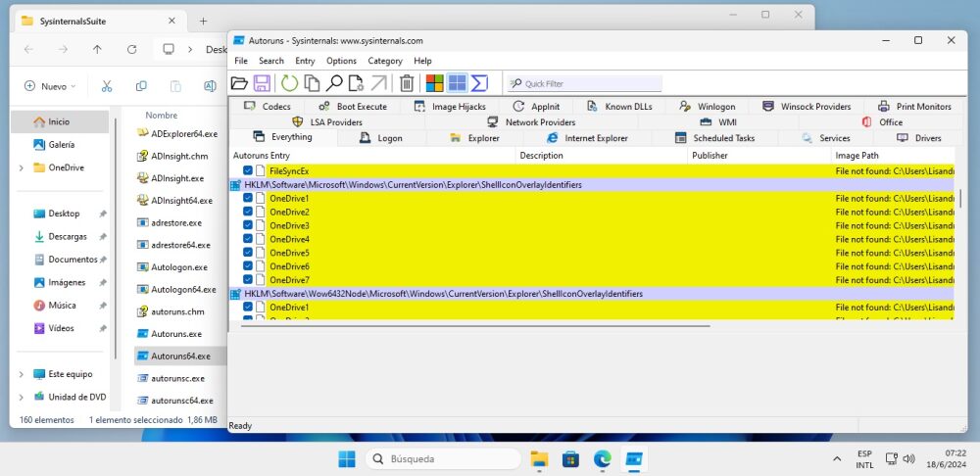This screenshot has height=476, width=980.
Task: Click the horizontal scrollbar in Autoruns list
Action: tap(475, 325)
